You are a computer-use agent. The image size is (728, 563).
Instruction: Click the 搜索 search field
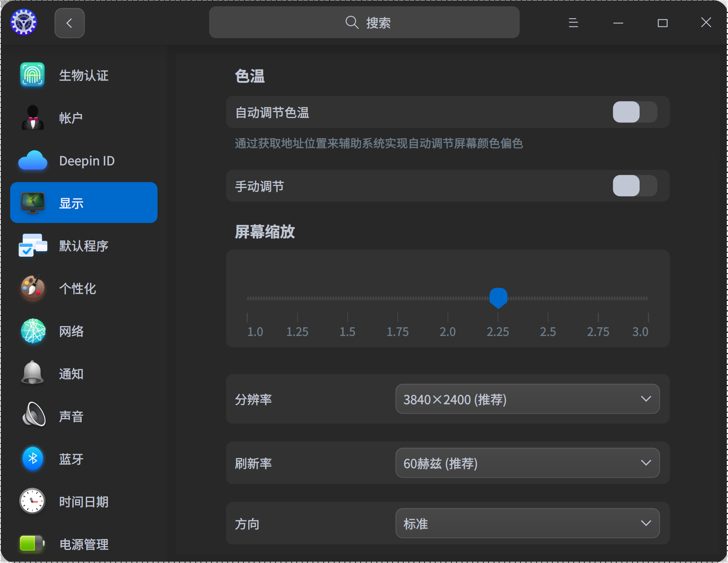coord(363,22)
